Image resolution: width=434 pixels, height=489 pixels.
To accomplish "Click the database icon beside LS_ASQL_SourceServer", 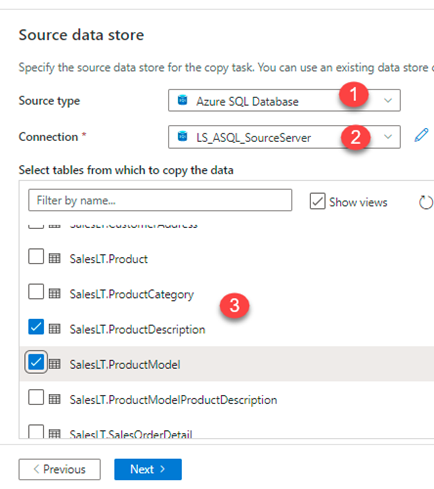I will pos(182,136).
